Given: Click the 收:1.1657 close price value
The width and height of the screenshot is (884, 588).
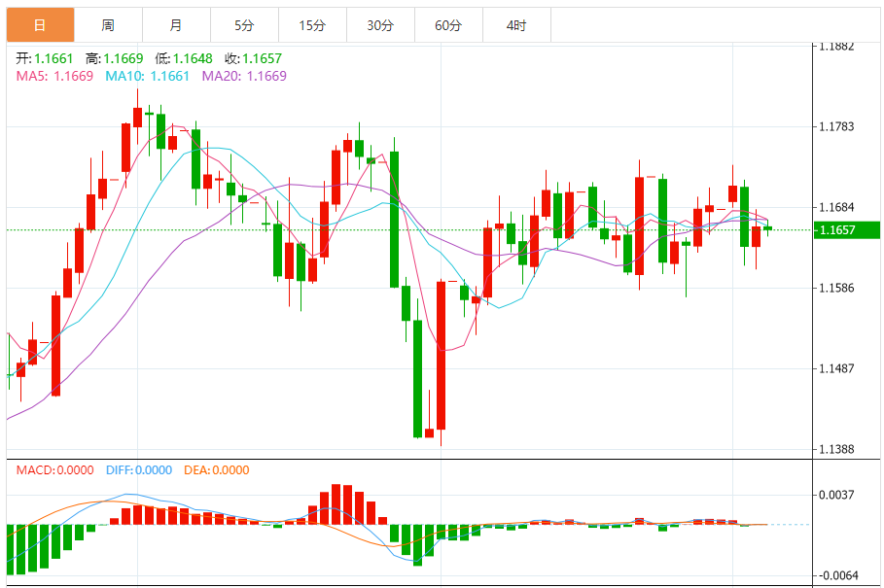Looking at the screenshot, I should (x=253, y=58).
